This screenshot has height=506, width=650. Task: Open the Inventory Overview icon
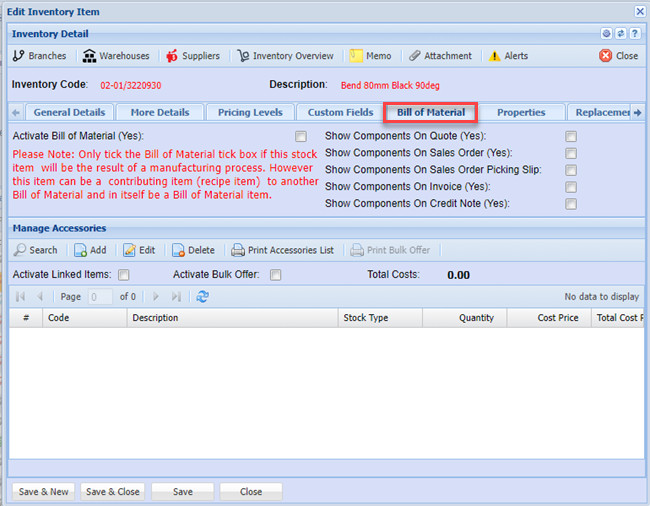pos(242,56)
